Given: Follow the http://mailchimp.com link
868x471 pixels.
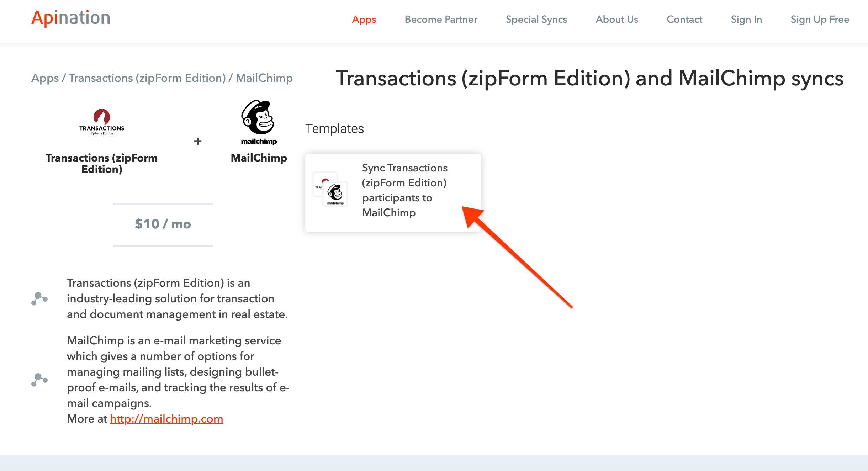Looking at the screenshot, I should coord(166,419).
